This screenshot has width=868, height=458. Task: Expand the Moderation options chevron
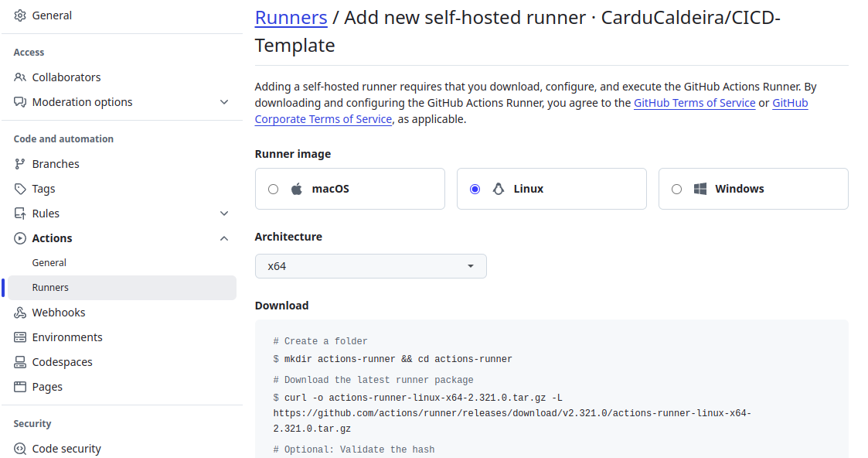(x=224, y=102)
